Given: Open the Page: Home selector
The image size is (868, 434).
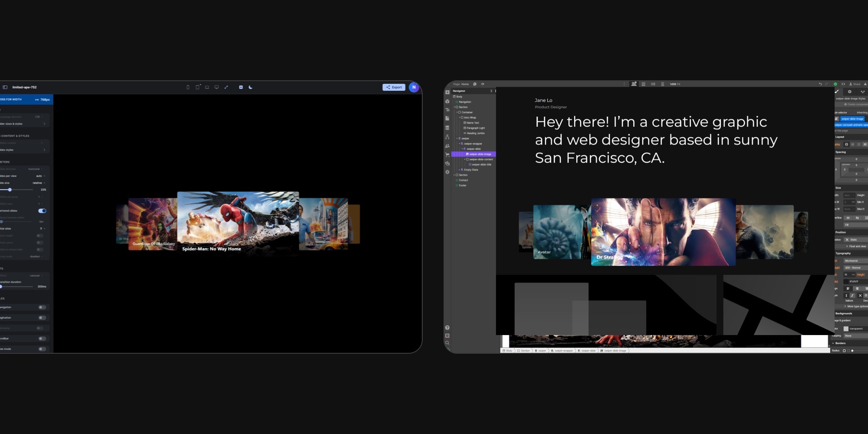Looking at the screenshot, I should coord(461,84).
